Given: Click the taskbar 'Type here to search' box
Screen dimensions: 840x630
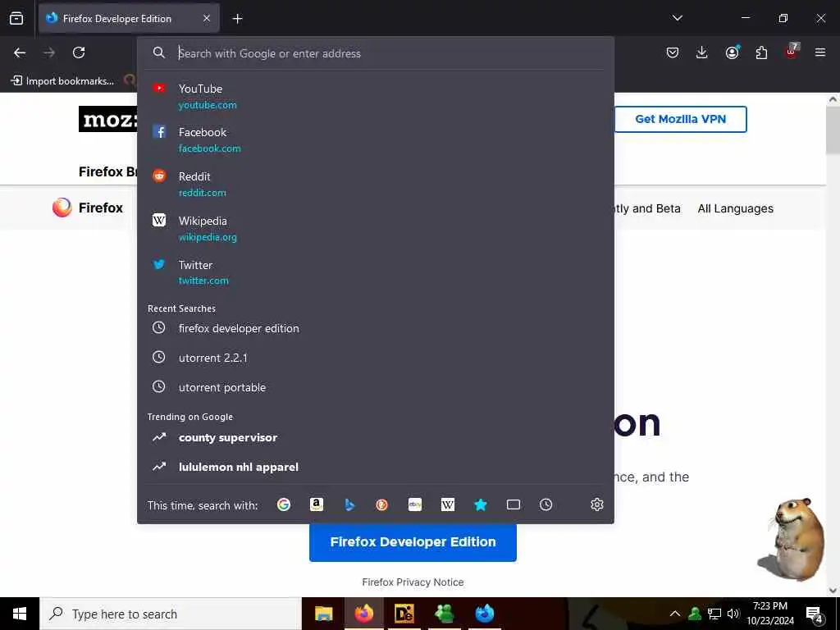Looking at the screenshot, I should 171,614.
